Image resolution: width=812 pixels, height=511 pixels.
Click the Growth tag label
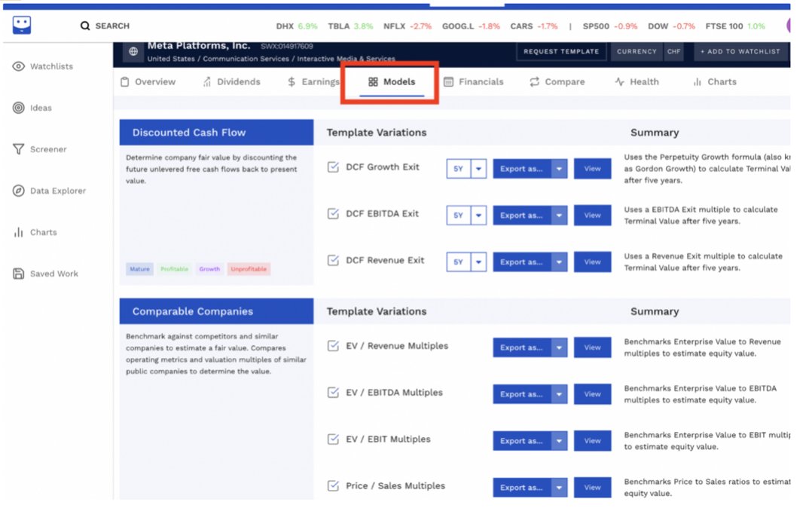209,269
